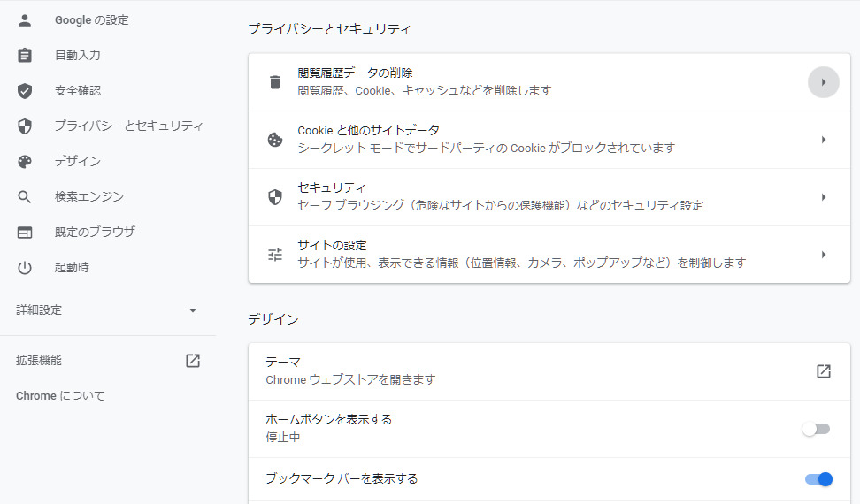Open the Chrome について page
This screenshot has width=860, height=504.
(x=60, y=395)
